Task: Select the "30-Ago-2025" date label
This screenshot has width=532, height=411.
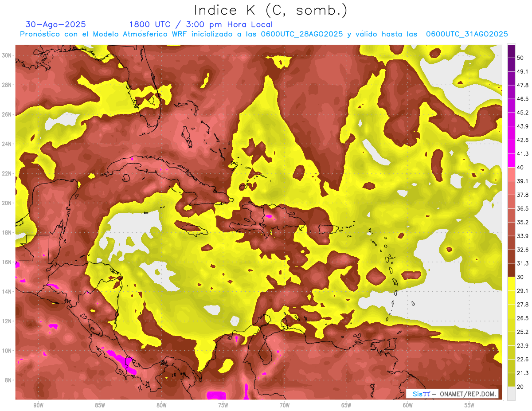Action: point(56,24)
